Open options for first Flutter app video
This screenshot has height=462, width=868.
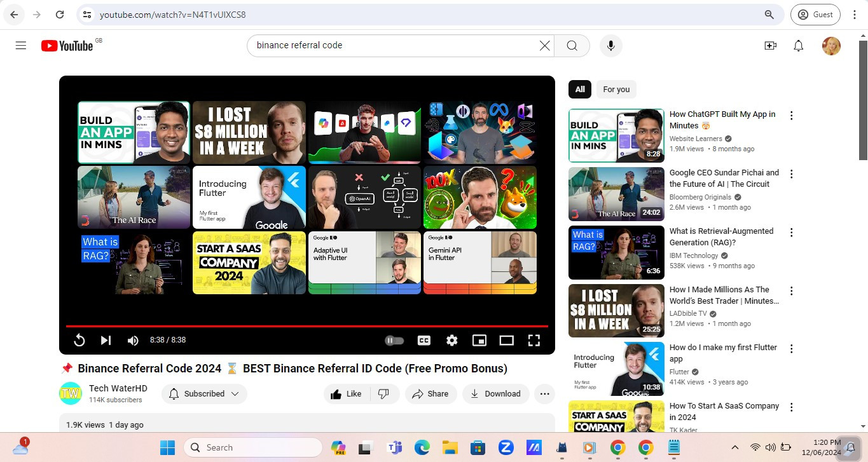[792, 349]
